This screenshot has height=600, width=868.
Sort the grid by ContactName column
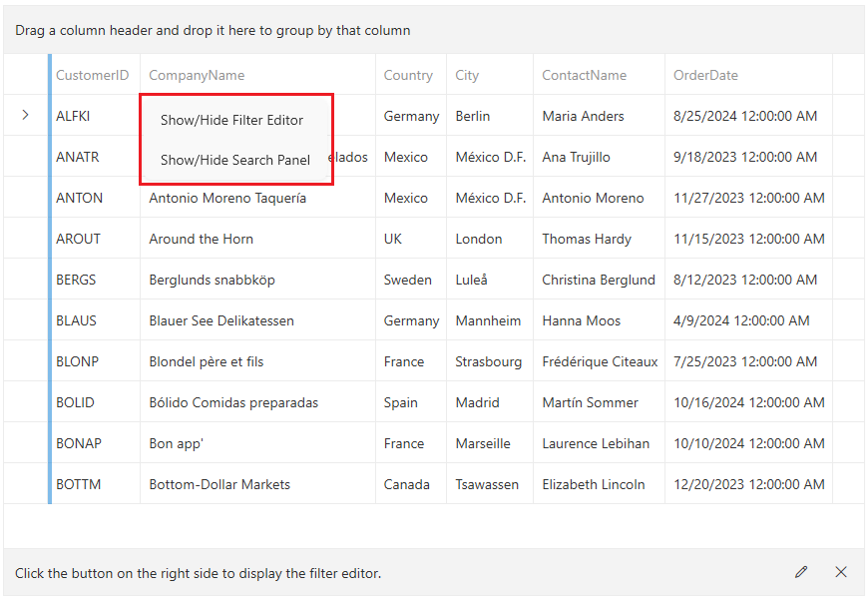click(x=584, y=75)
